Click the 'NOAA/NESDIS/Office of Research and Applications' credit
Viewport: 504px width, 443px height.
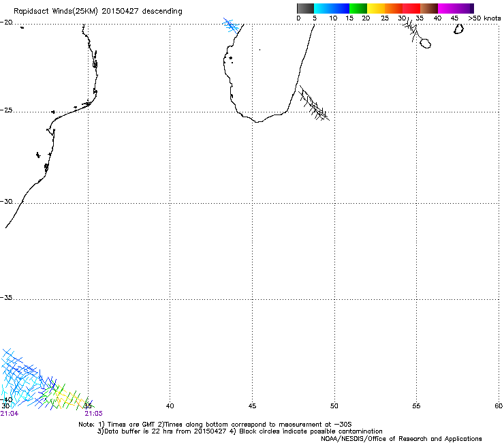pyautogui.click(x=401, y=439)
